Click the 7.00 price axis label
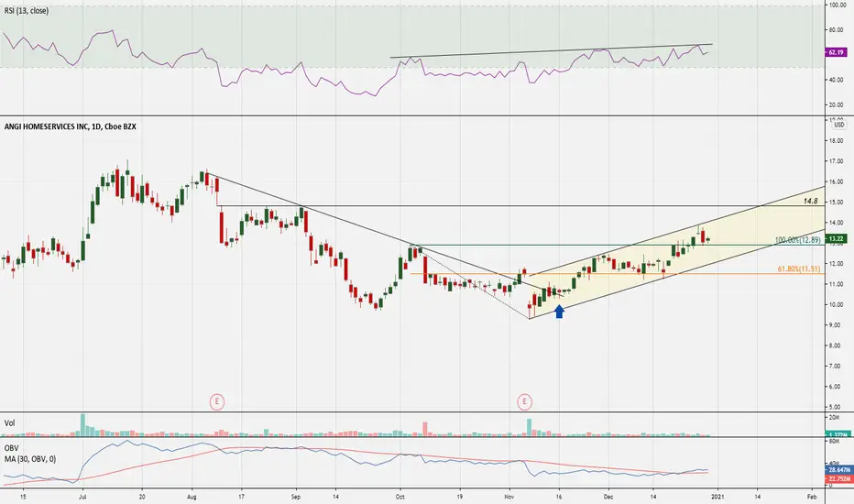854x504 pixels. click(x=836, y=367)
